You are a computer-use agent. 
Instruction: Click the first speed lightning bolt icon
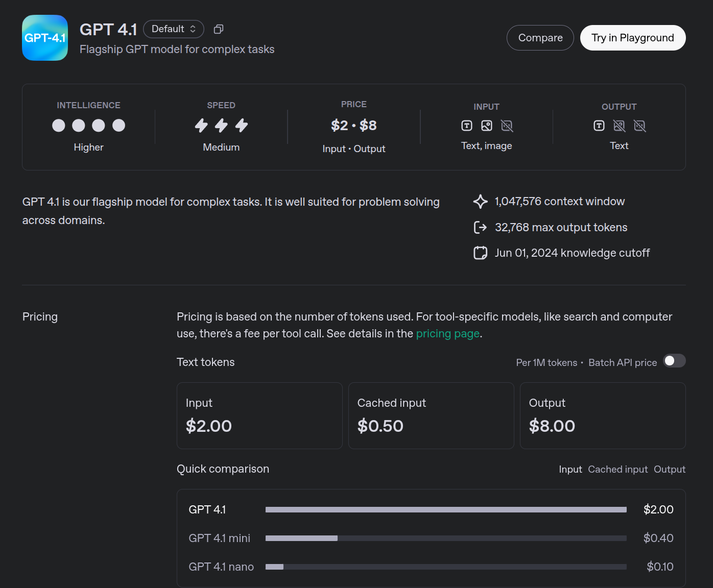(x=201, y=126)
